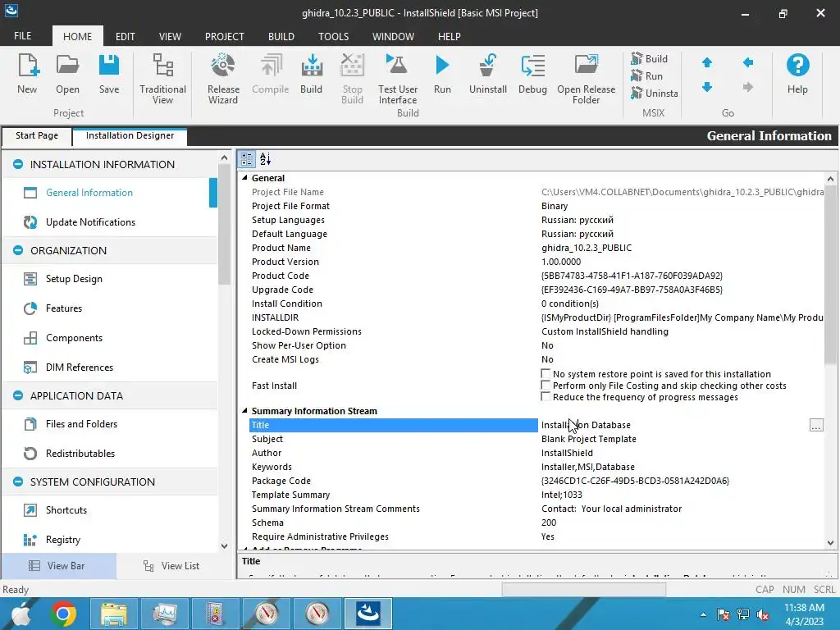This screenshot has height=630, width=840.
Task: Select the Author property row
Action: coord(536,453)
